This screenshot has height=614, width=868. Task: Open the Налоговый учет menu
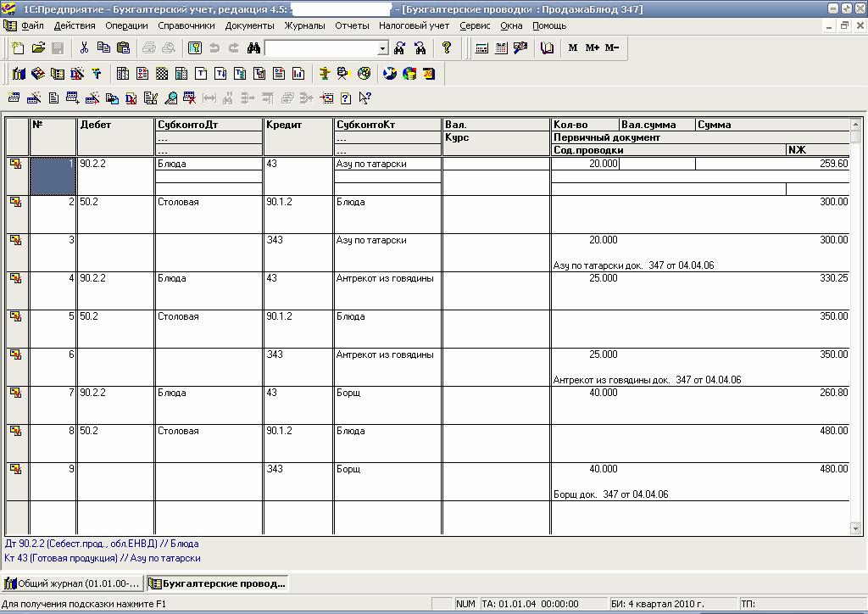414,25
